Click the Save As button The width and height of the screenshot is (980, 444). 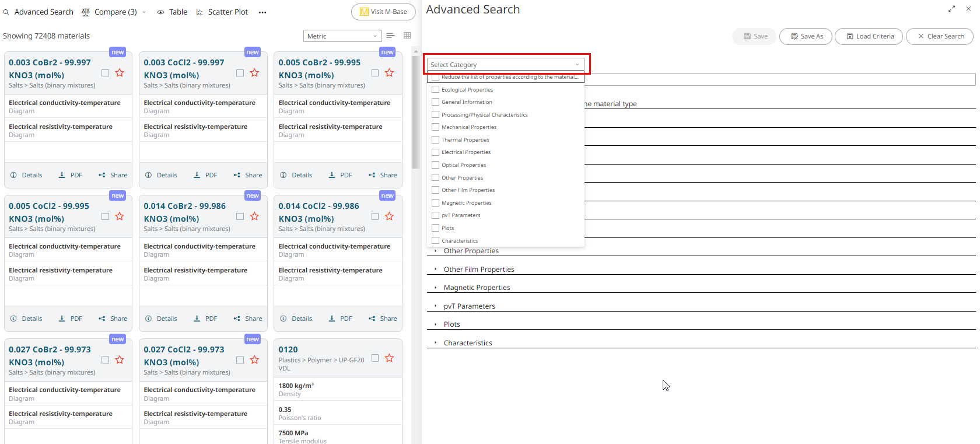(x=807, y=36)
